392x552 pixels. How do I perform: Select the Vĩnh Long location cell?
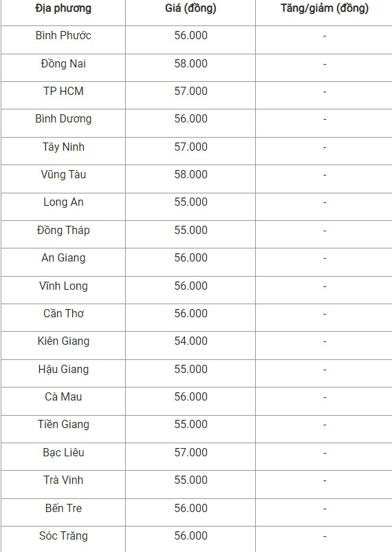(x=63, y=286)
